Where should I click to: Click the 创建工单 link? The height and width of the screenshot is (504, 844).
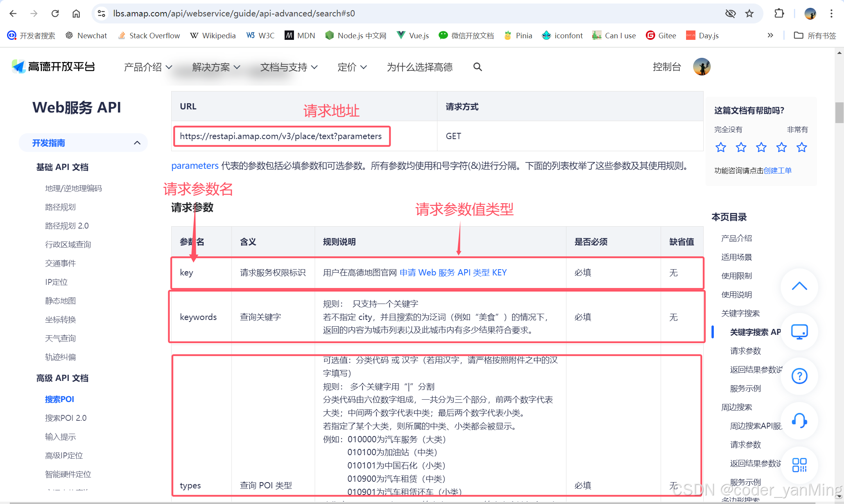pos(777,170)
